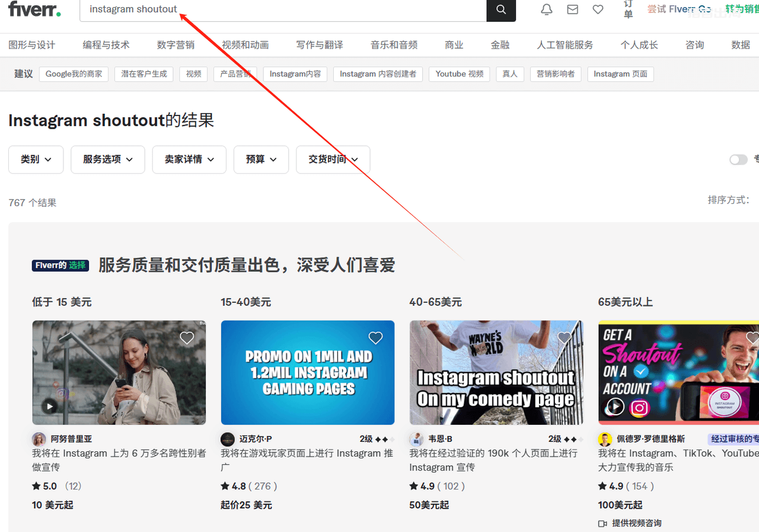The image size is (759, 532).
Task: Expand the 卖家详情 filter dropdown
Action: (x=189, y=159)
